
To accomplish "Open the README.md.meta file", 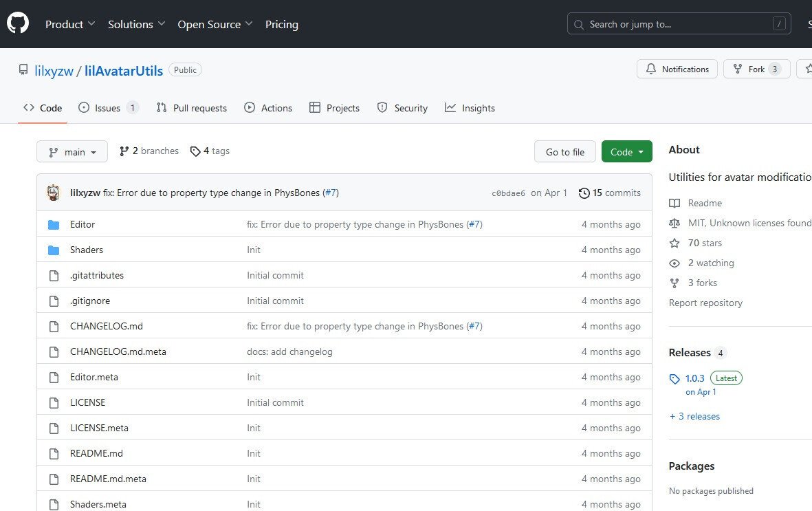I will [x=108, y=479].
